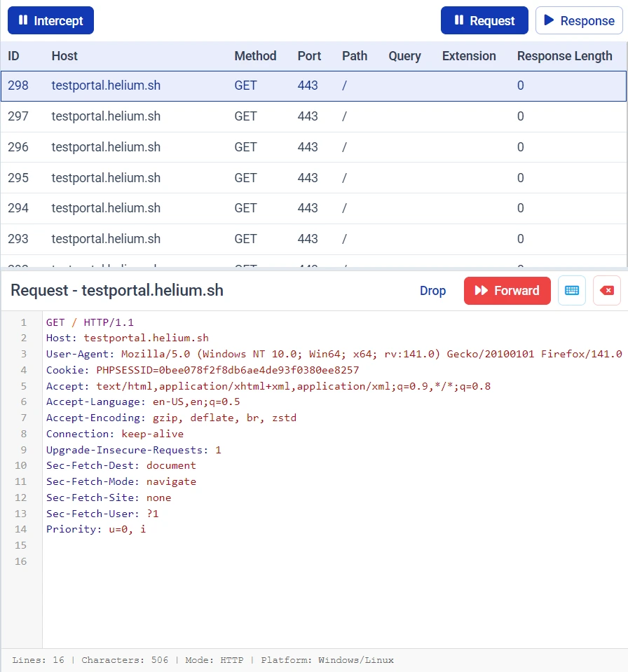Click the Request - testportal.helium.sh heading
This screenshot has height=672, width=628.
[117, 290]
